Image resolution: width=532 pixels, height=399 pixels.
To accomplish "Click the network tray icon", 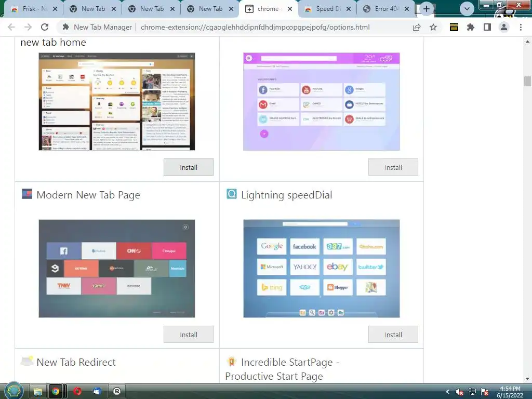I will click(472, 392).
